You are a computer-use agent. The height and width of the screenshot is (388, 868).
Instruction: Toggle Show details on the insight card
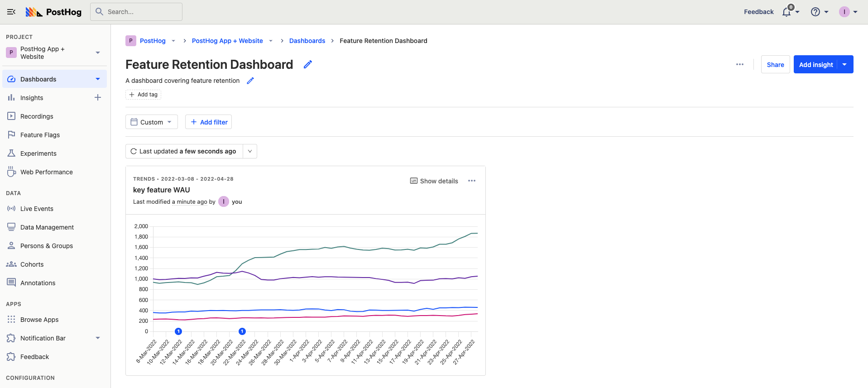(434, 181)
